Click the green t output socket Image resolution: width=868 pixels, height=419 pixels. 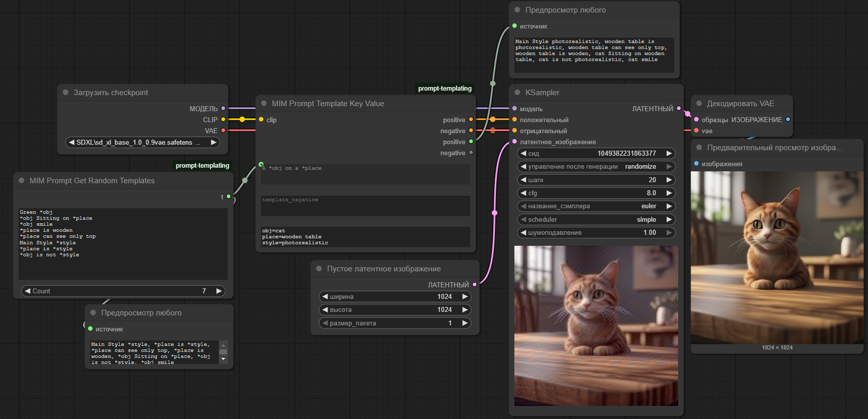228,197
